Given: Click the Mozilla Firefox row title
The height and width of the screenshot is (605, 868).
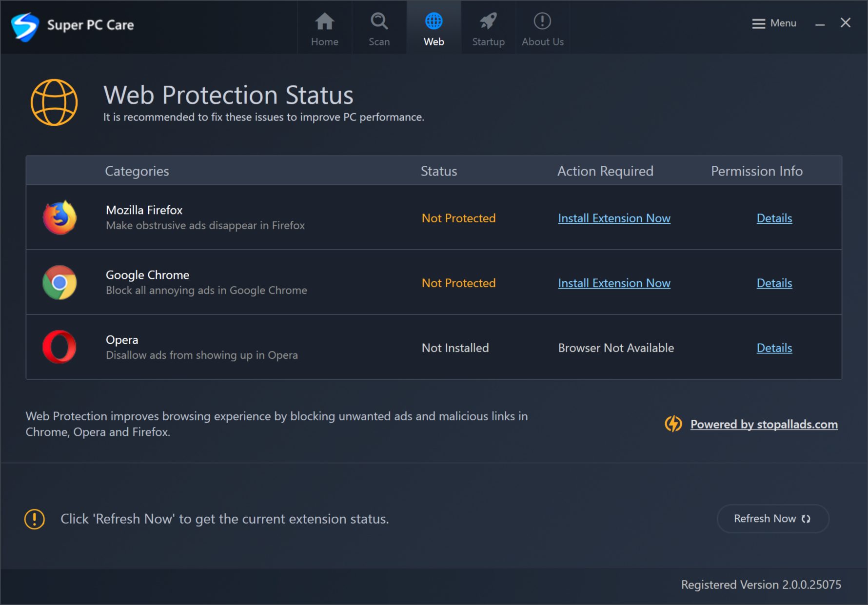Looking at the screenshot, I should [x=144, y=210].
